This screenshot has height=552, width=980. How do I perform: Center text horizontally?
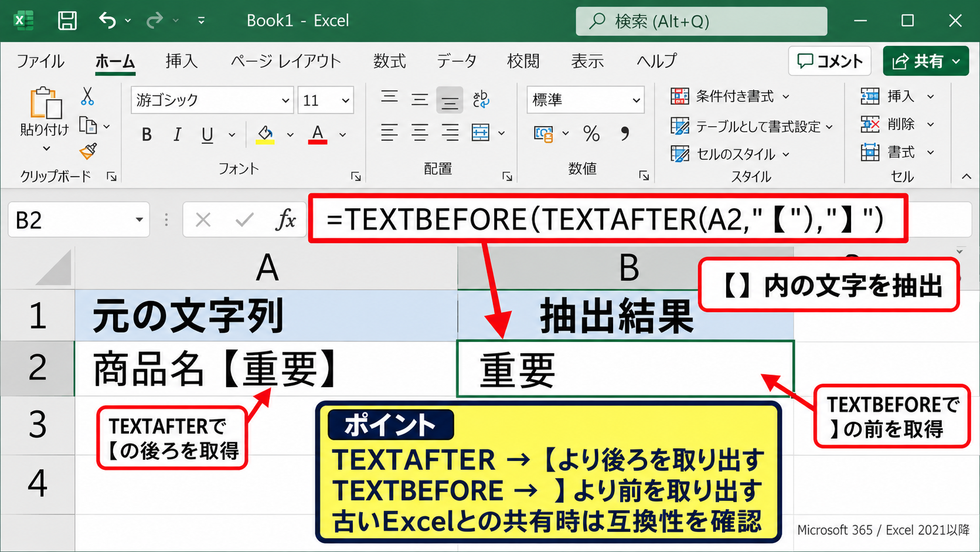click(x=420, y=133)
